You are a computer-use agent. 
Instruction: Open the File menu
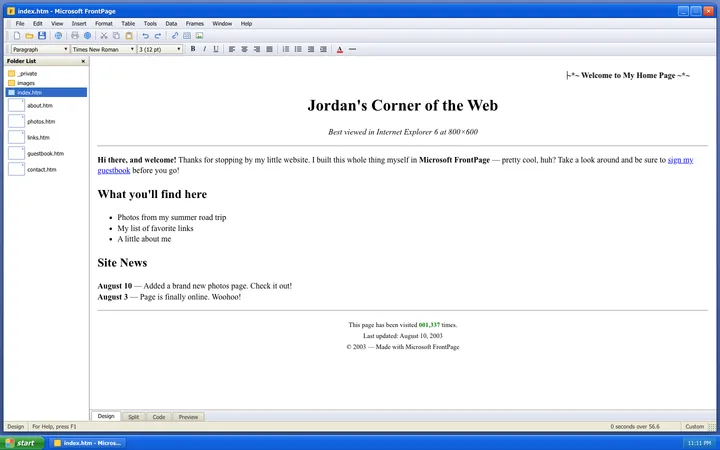pyautogui.click(x=20, y=23)
